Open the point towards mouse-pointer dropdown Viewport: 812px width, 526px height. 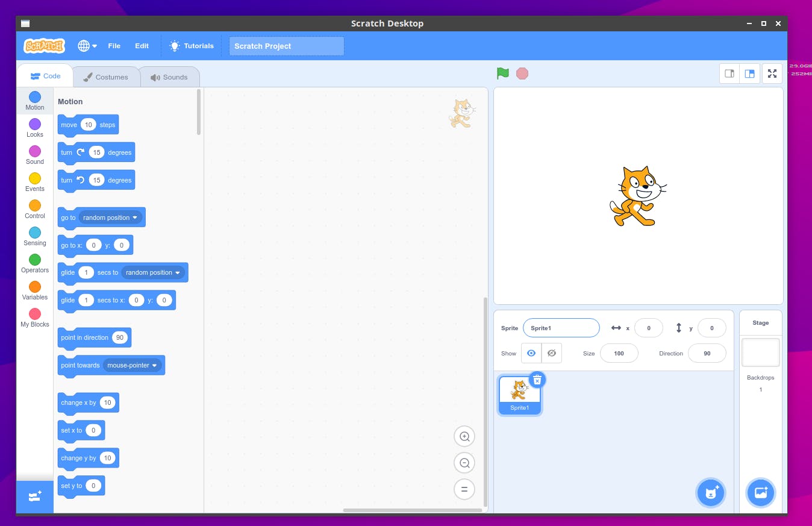click(133, 365)
